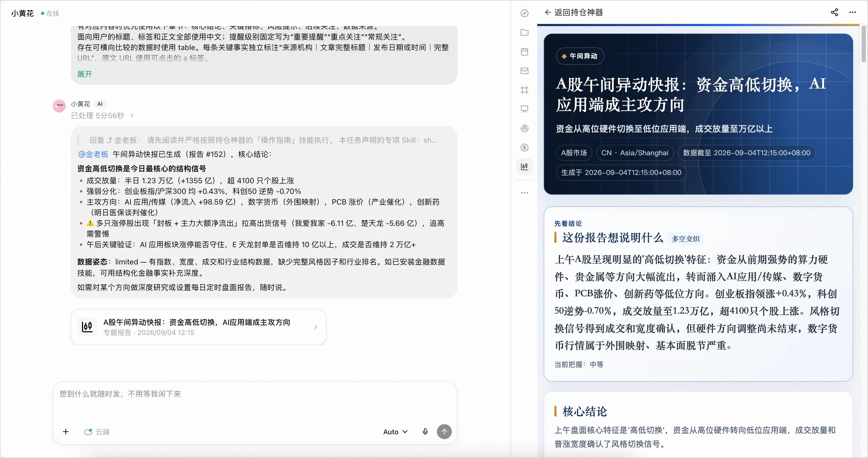The height and width of the screenshot is (458, 868).
Task: Click the 核心结论 section heading
Action: [584, 411]
